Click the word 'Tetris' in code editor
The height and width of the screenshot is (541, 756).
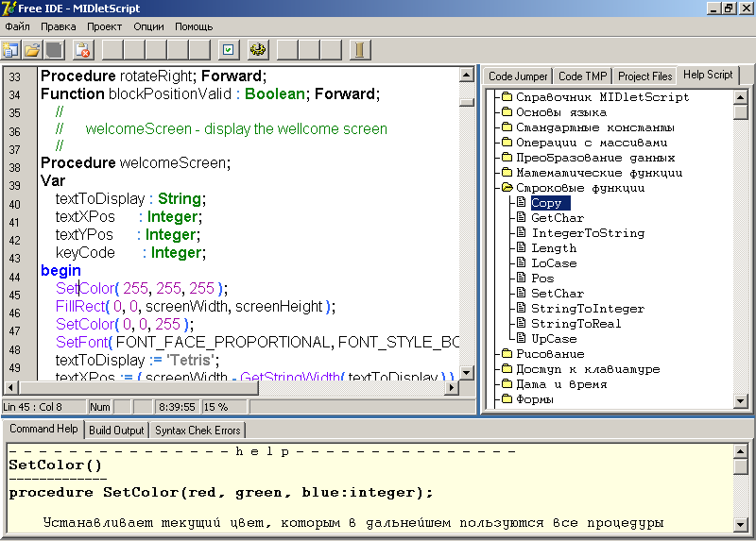191,360
